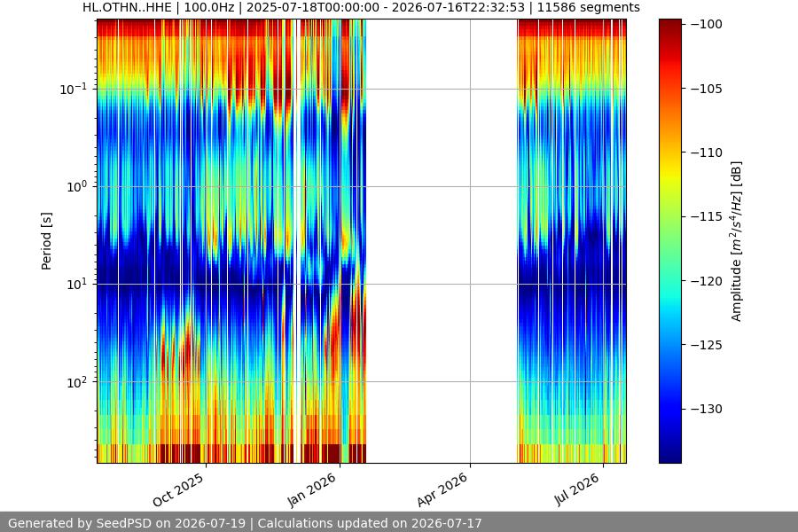Screen dimensions: 798x532
Task: Click the dark red top of the colorbar
Action: click(669, 26)
